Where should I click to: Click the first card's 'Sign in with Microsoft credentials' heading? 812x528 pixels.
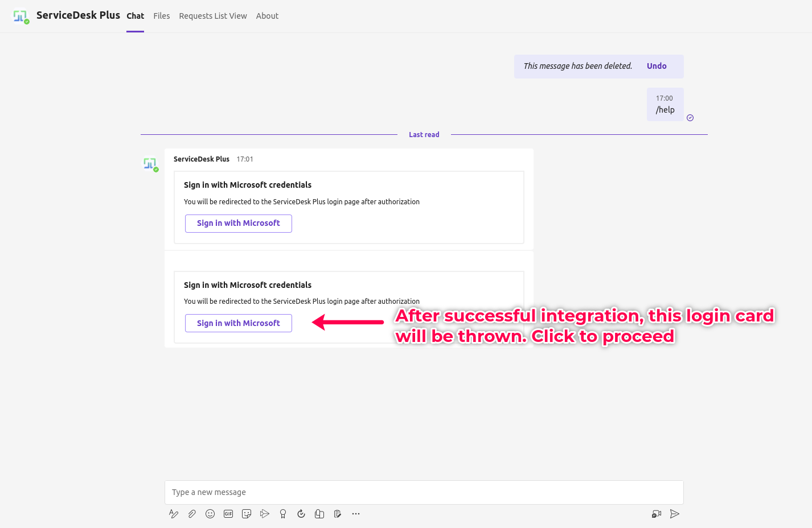(x=248, y=185)
